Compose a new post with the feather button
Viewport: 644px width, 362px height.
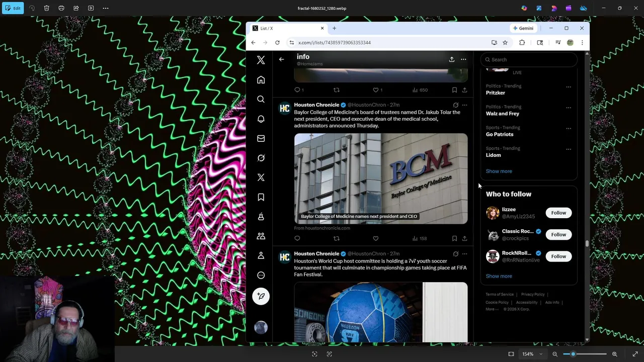pos(261,296)
